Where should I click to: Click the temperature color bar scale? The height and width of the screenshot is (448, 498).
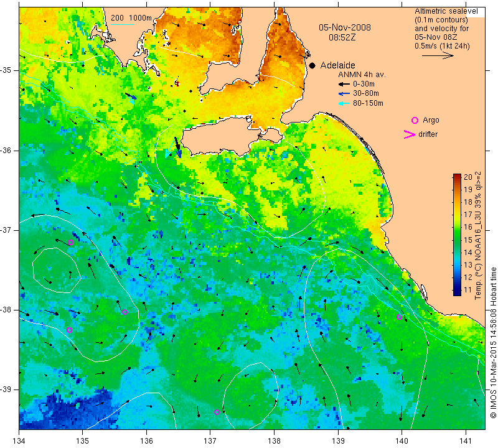(x=457, y=235)
